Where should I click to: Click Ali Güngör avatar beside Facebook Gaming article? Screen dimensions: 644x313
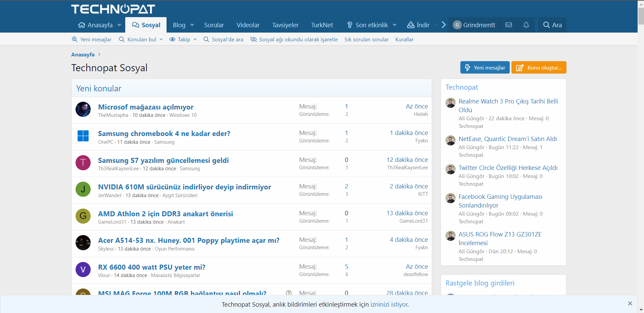coord(451,198)
